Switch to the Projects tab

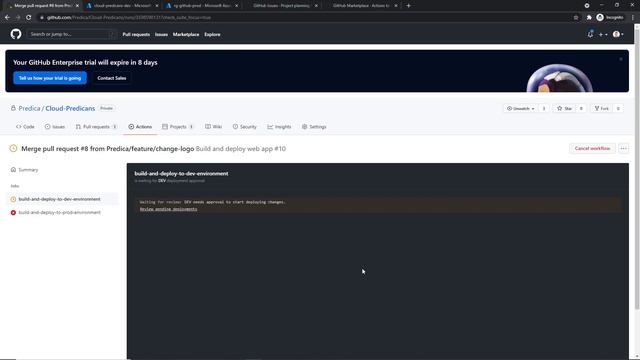178,127
